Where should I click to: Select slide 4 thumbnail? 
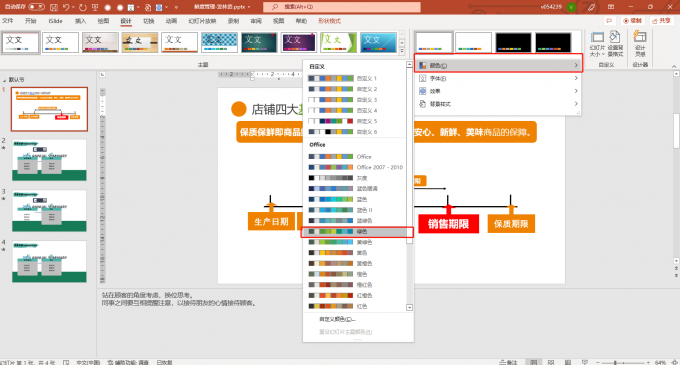click(x=49, y=261)
